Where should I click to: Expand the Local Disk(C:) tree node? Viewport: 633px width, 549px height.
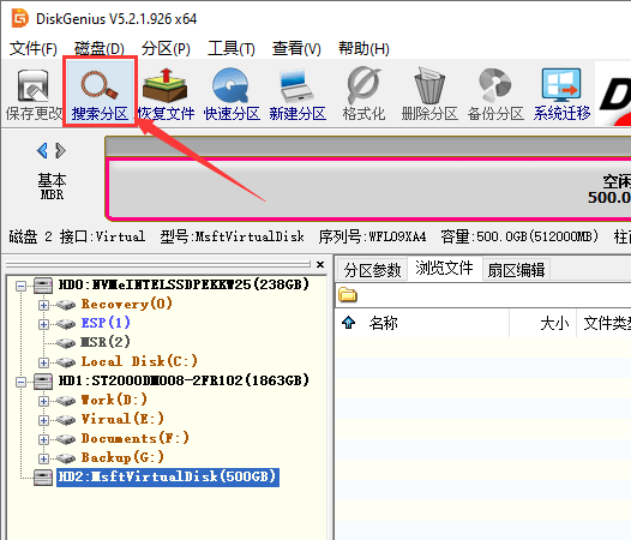44,363
